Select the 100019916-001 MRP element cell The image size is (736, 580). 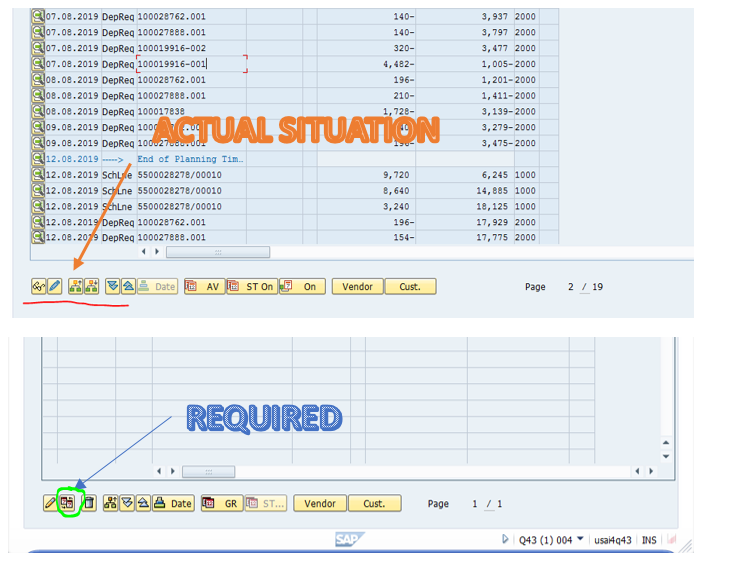coord(190,64)
